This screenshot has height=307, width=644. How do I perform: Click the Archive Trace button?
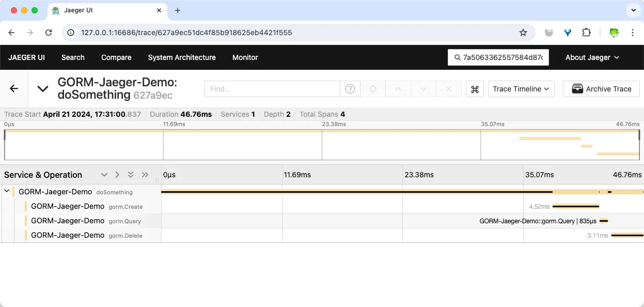pyautogui.click(x=601, y=89)
